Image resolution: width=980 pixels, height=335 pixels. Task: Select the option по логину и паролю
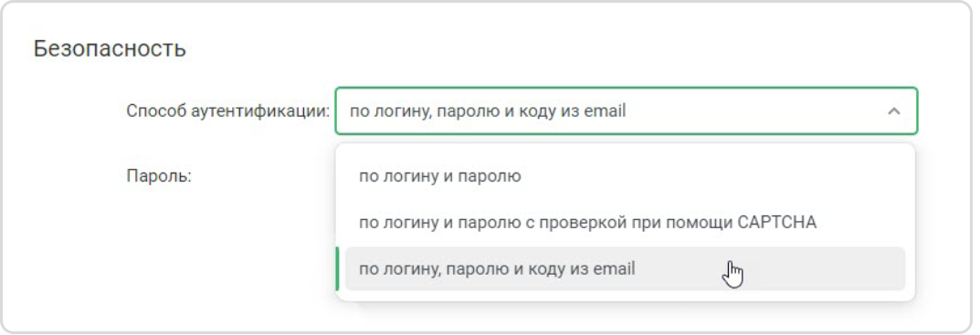point(625,176)
